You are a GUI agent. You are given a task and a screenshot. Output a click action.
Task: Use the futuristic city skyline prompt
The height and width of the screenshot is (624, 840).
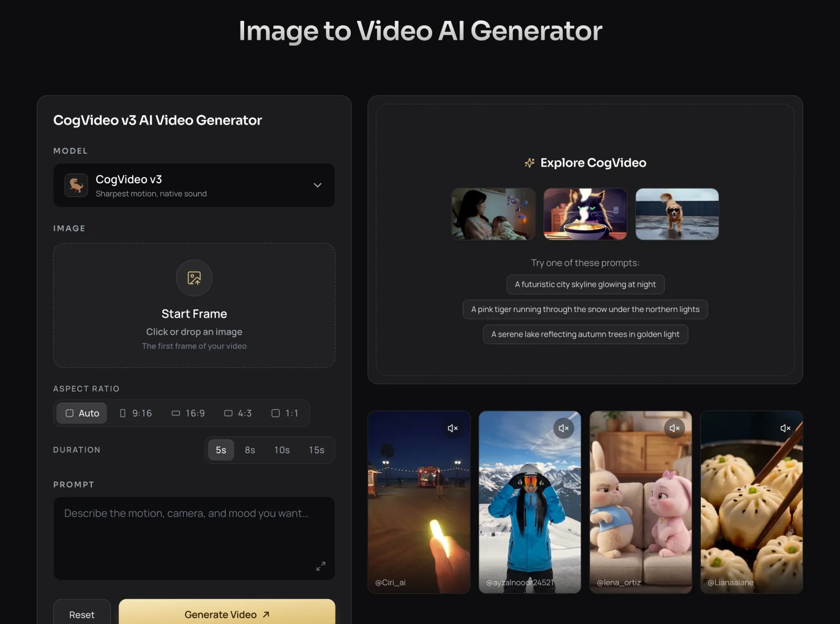(585, 285)
